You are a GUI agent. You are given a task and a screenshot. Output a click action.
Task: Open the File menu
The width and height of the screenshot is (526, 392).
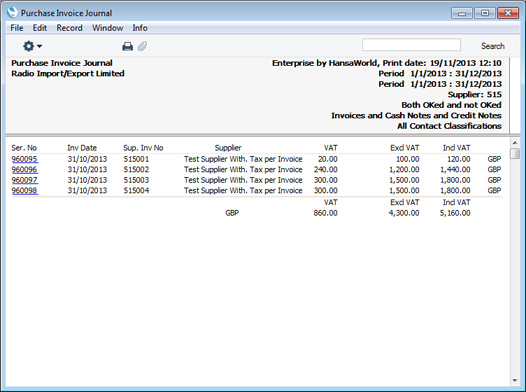(x=17, y=28)
